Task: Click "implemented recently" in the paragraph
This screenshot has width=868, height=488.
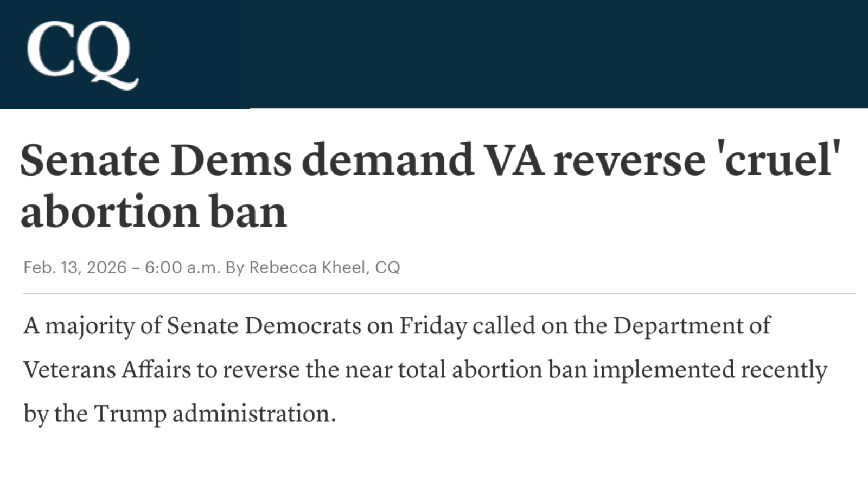Action: pyautogui.click(x=710, y=370)
